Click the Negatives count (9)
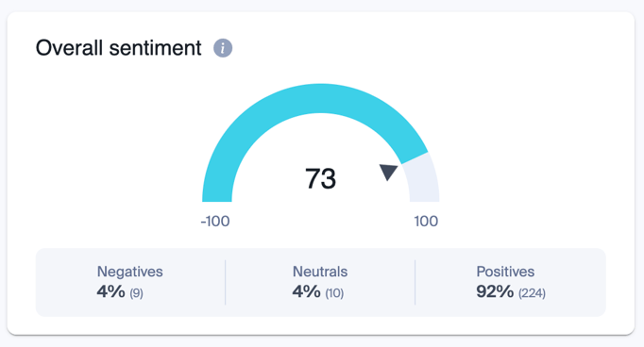644x347 pixels. [136, 293]
